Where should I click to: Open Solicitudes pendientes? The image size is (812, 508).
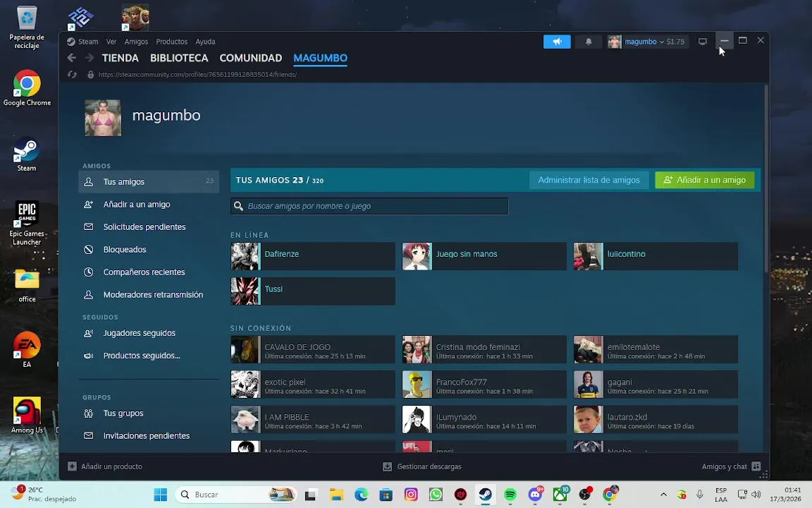tap(149, 226)
